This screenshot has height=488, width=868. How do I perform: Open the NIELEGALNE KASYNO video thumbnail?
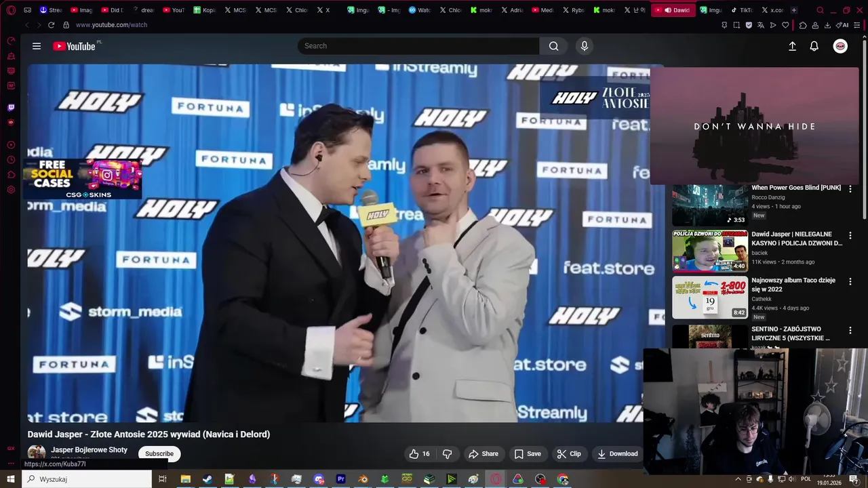[710, 251]
